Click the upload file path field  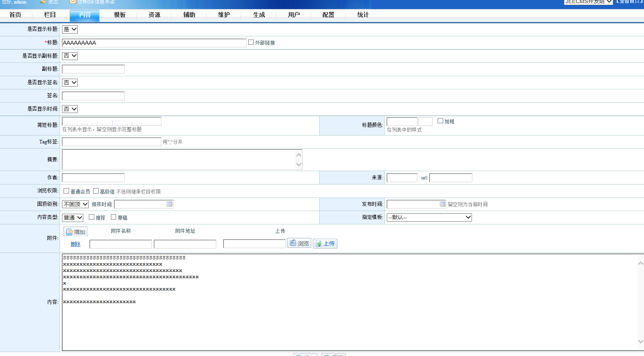(255, 244)
